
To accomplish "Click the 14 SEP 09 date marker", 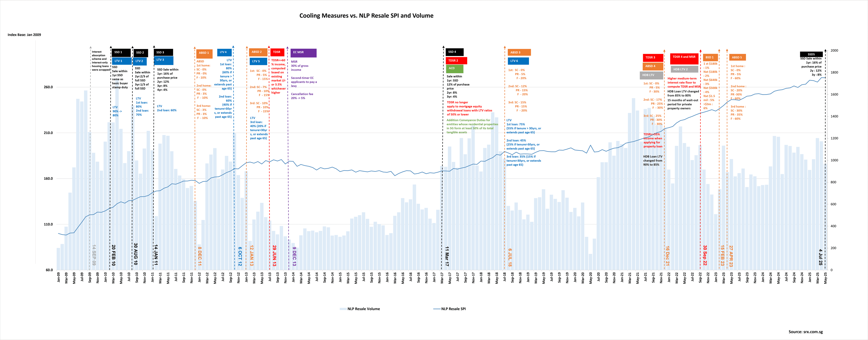I will [x=94, y=255].
